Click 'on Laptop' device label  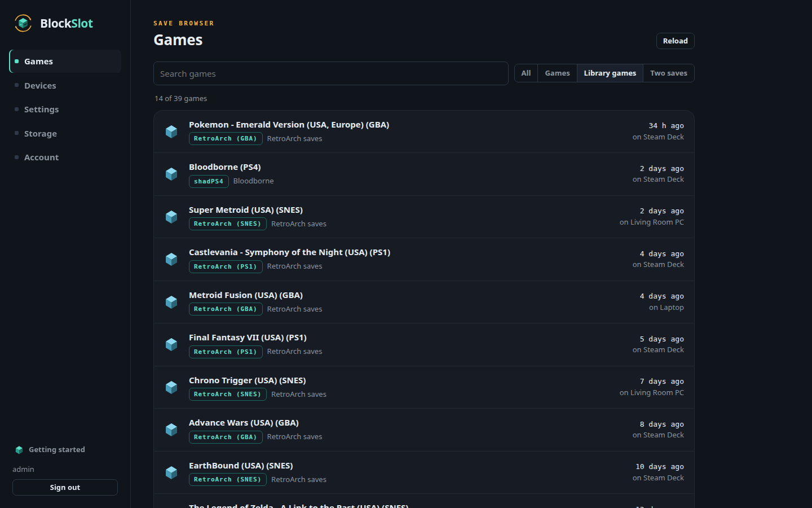(x=666, y=308)
